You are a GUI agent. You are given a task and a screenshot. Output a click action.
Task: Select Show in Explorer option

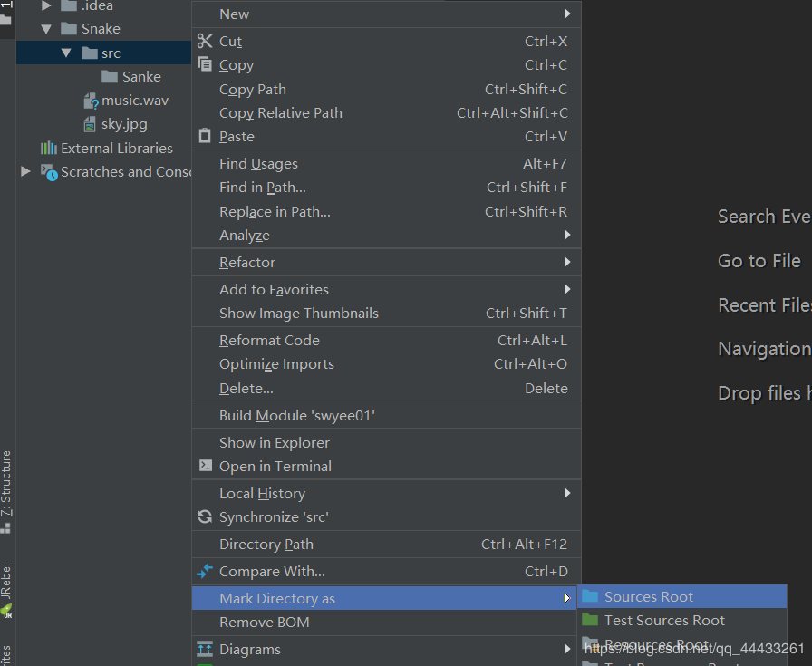click(x=275, y=443)
